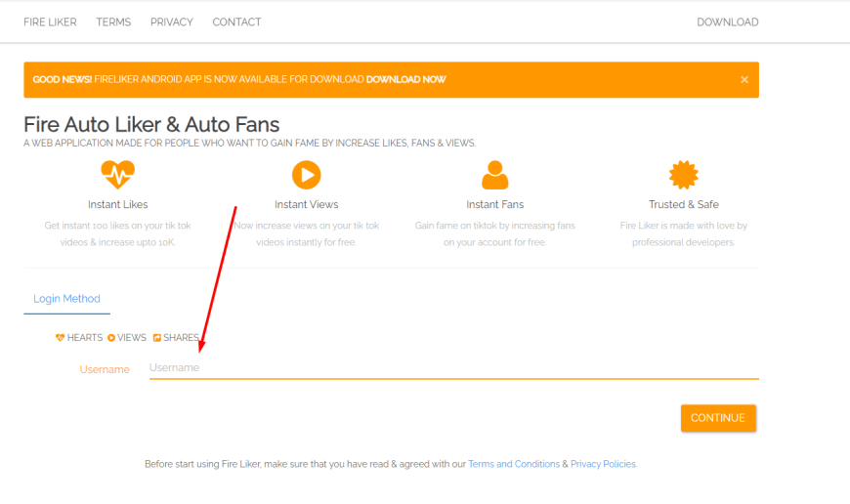This screenshot has height=504, width=850.
Task: Click the small play icon beside VIEWS
Action: click(x=111, y=338)
